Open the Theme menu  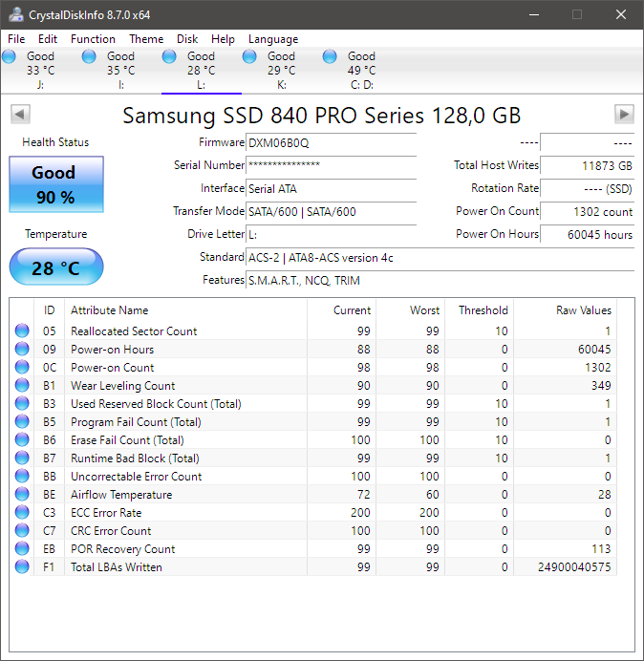click(146, 39)
